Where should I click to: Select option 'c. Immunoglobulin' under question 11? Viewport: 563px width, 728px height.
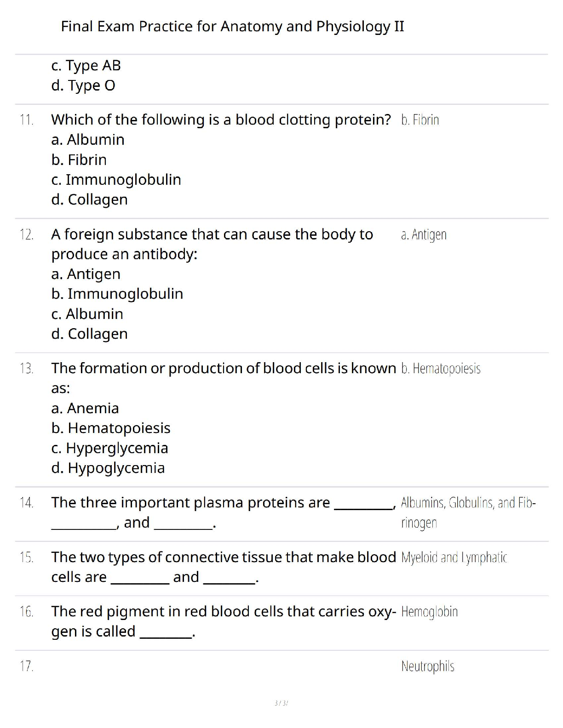(x=116, y=180)
